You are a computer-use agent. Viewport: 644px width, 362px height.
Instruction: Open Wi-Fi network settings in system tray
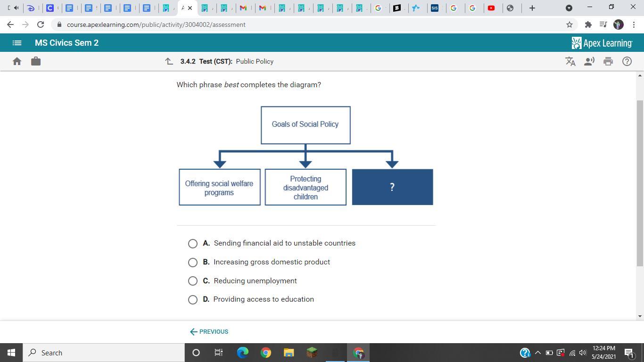572,353
